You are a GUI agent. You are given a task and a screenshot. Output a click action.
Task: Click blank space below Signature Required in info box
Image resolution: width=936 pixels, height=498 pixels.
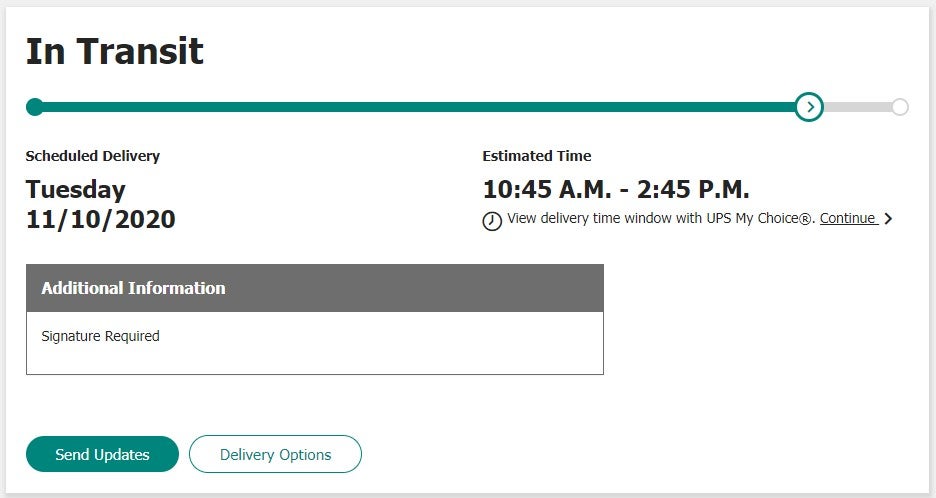315,360
